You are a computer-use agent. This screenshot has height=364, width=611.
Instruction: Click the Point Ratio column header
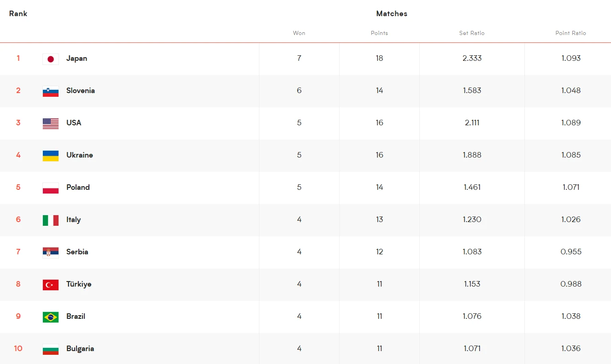[x=571, y=33]
